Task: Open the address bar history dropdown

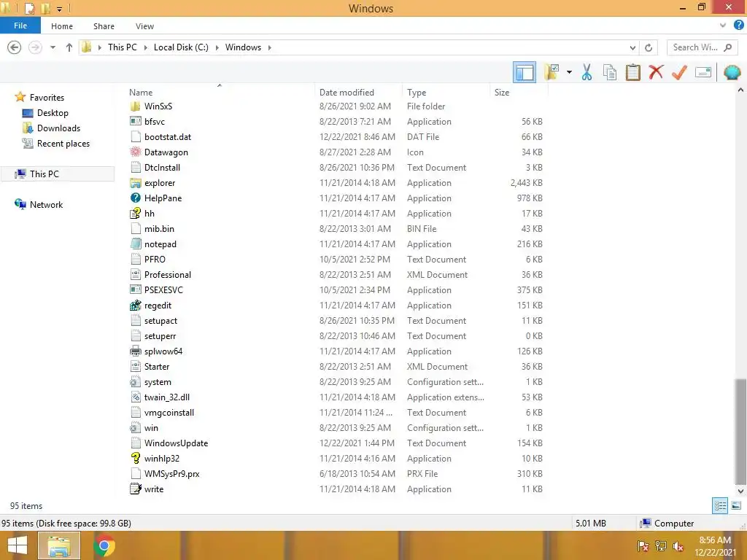Action: pos(632,47)
